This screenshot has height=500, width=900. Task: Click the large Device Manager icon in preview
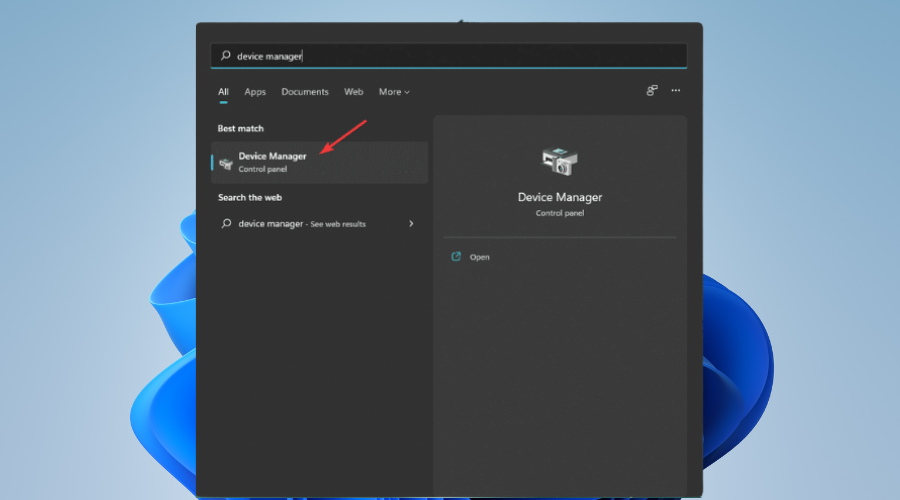click(x=560, y=161)
